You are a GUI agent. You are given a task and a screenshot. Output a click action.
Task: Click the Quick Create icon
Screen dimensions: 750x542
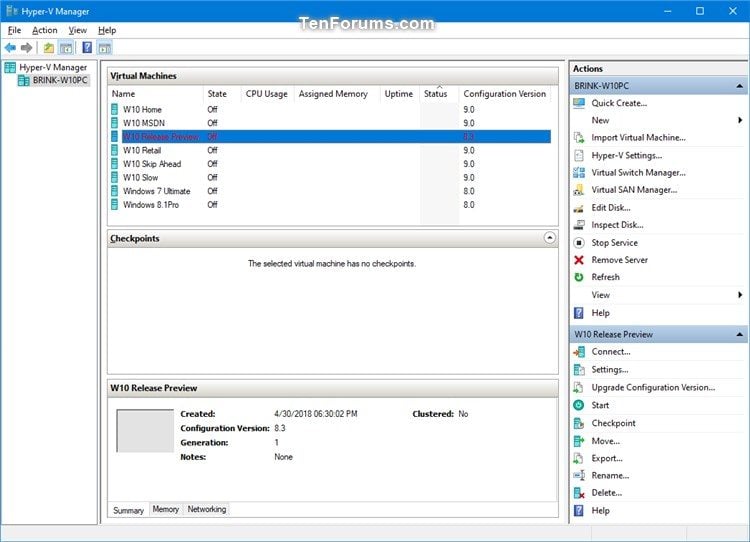coord(579,103)
